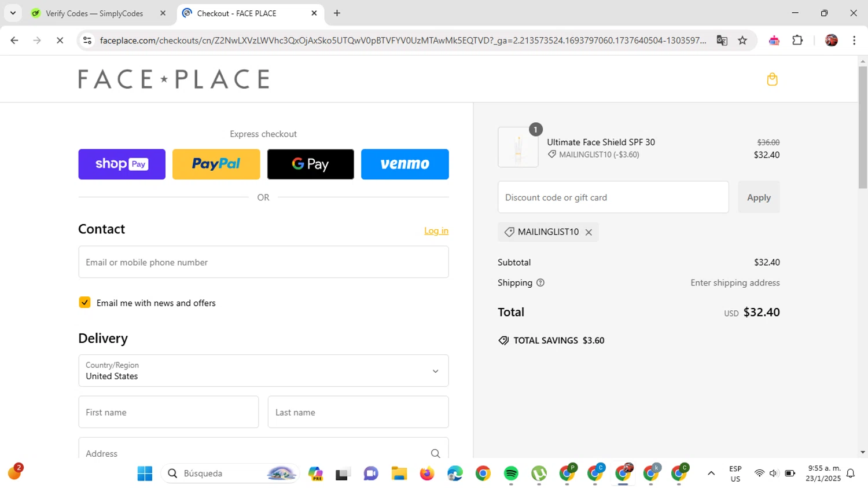Pay with PayPal
This screenshot has height=488, width=868.
point(216,164)
